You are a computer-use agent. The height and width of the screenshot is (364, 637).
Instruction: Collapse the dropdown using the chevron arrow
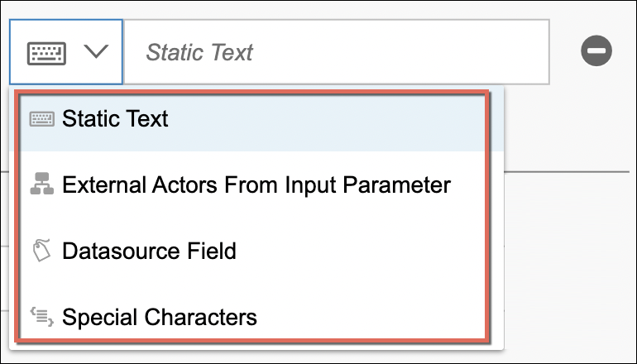pyautogui.click(x=96, y=53)
